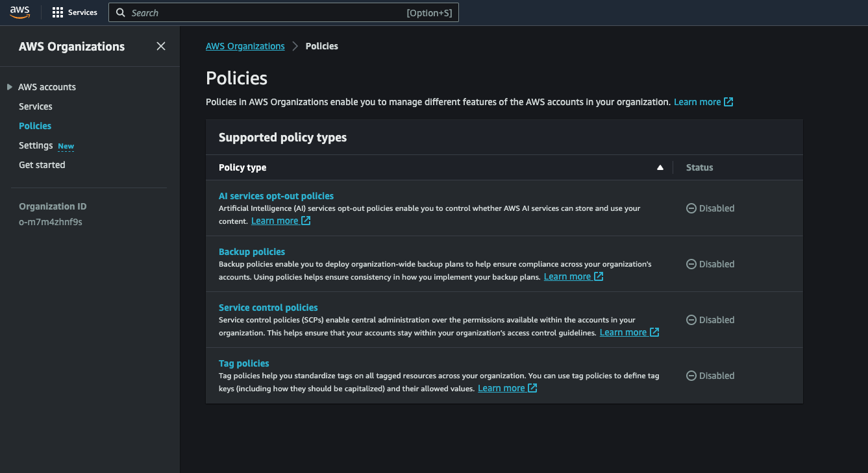
Task: Open the Tag policies link
Action: (x=243, y=363)
